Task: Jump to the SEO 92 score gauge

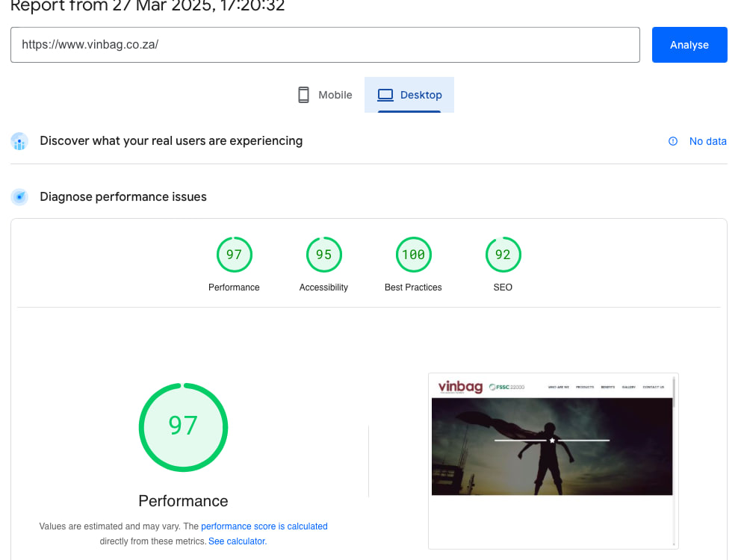Action: coord(503,255)
